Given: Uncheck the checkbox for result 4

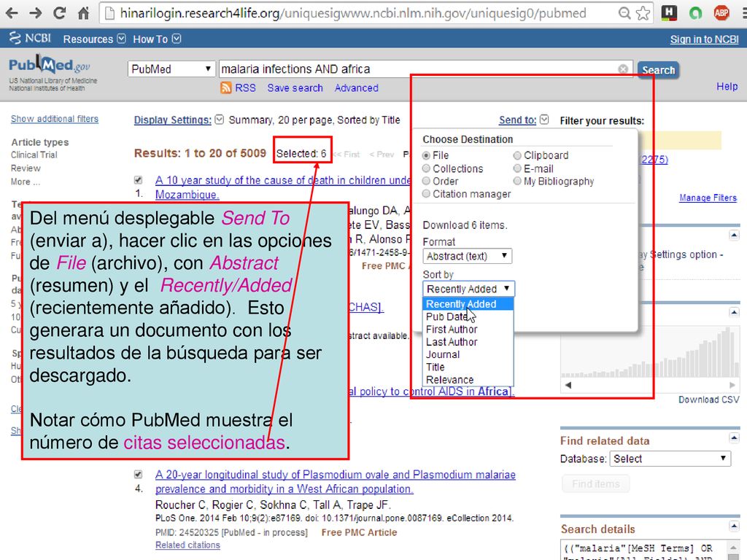Looking at the screenshot, I should [x=138, y=474].
